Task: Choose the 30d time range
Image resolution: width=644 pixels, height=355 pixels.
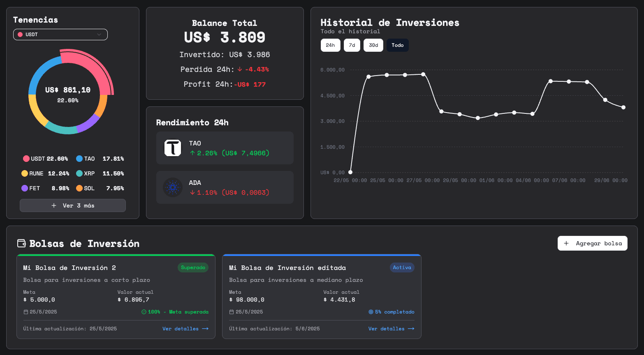Action: (373, 45)
